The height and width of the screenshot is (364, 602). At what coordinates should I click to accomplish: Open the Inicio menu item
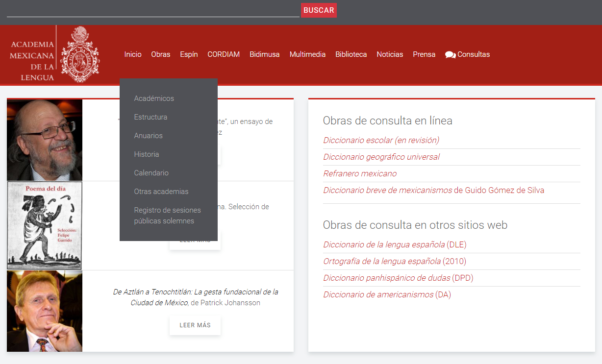(132, 54)
